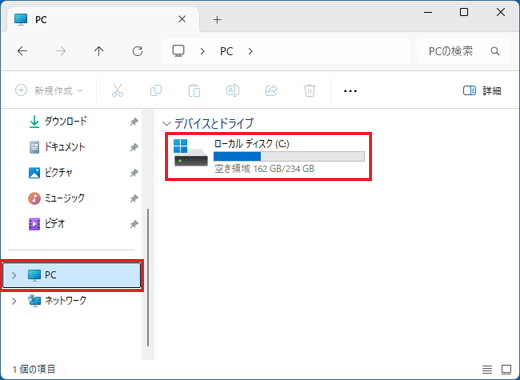This screenshot has height=380, width=520.
Task: Close the PC tab
Action: point(182,19)
